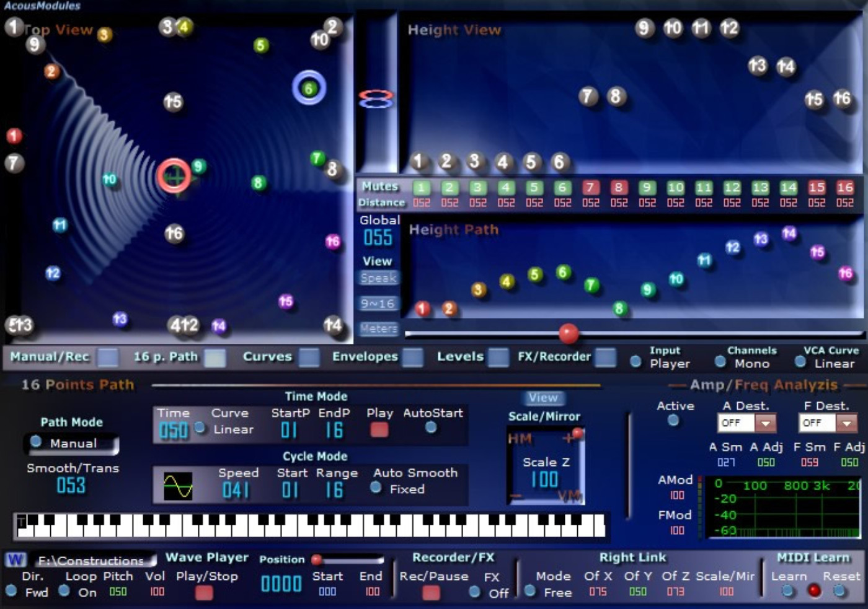Select speaker 16 ball in Top View
Image resolution: width=868 pixels, height=609 pixels.
click(x=174, y=234)
